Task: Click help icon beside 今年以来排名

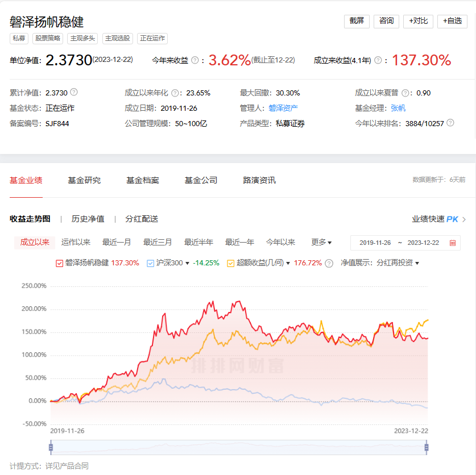Action: 450,123
